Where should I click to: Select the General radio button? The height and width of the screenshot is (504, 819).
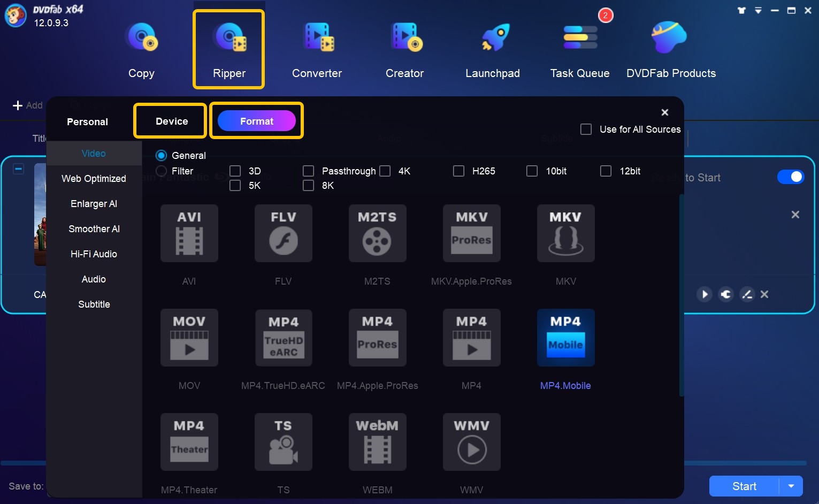click(x=161, y=156)
